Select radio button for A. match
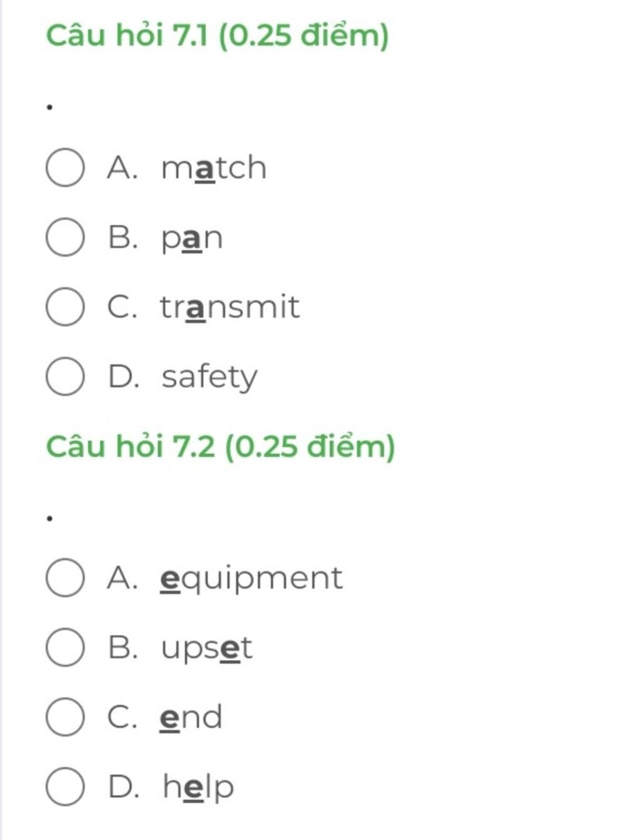Image resolution: width=642 pixels, height=840 pixels. click(x=65, y=168)
